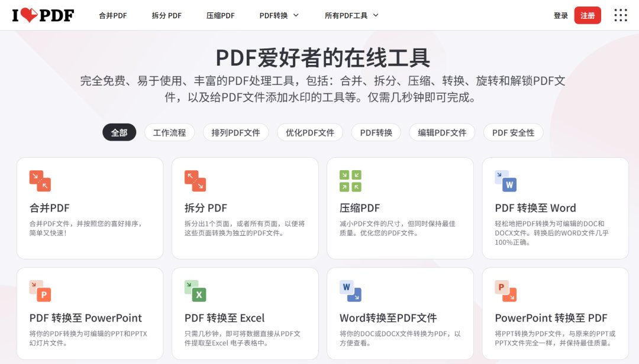
Task: Open the PDF to Word tool icon
Action: [x=504, y=181]
